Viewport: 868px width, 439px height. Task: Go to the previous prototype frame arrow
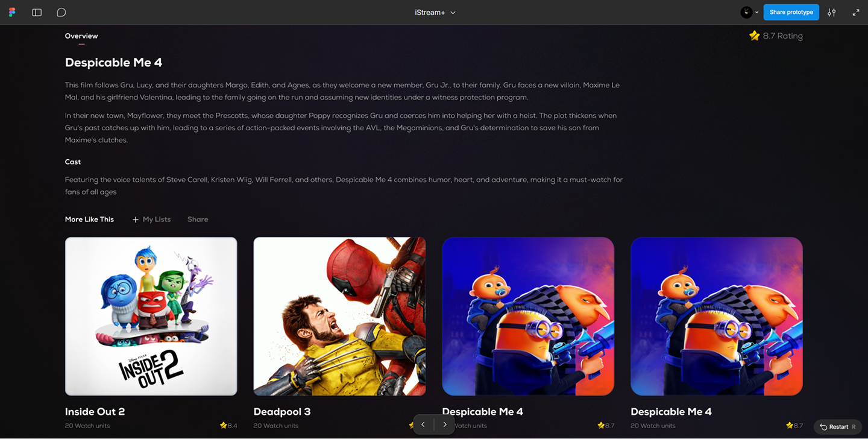pyautogui.click(x=423, y=425)
